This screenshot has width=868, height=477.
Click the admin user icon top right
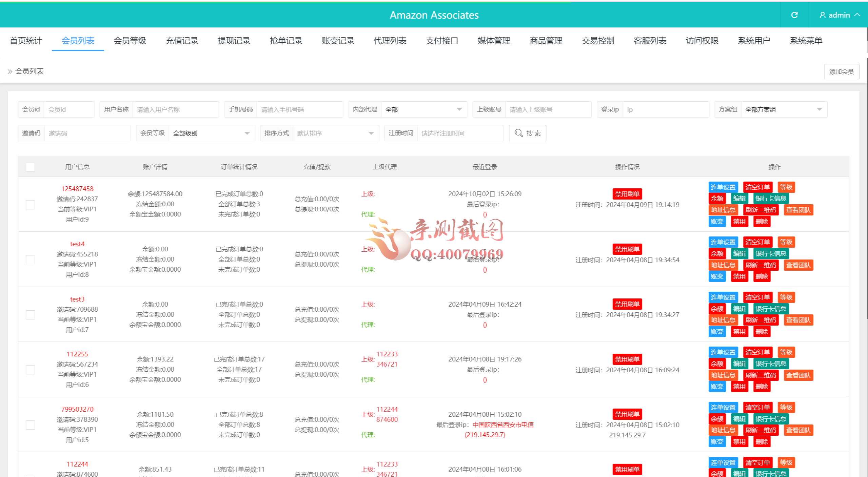tap(822, 15)
